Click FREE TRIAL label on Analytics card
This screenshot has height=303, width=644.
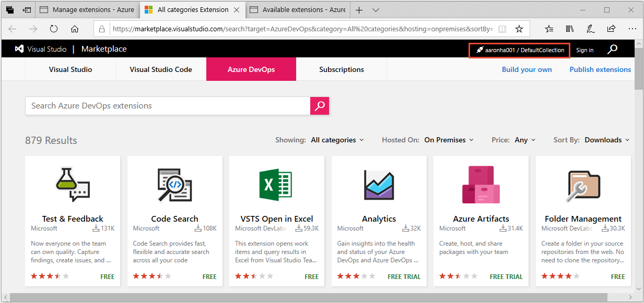404,277
